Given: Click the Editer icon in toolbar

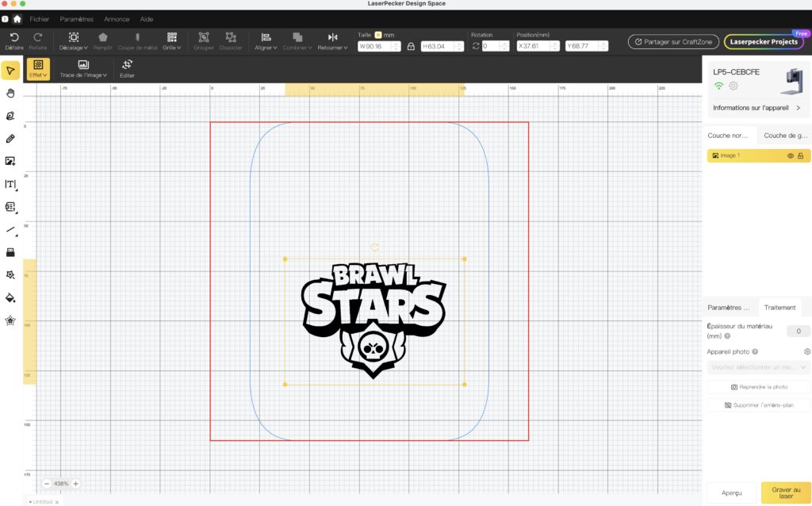Looking at the screenshot, I should click(127, 67).
